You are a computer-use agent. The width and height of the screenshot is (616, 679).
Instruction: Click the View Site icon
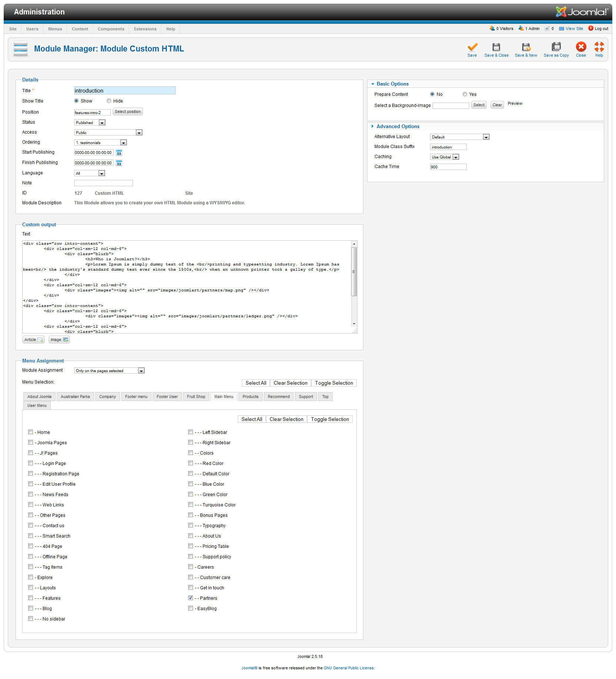pos(562,29)
